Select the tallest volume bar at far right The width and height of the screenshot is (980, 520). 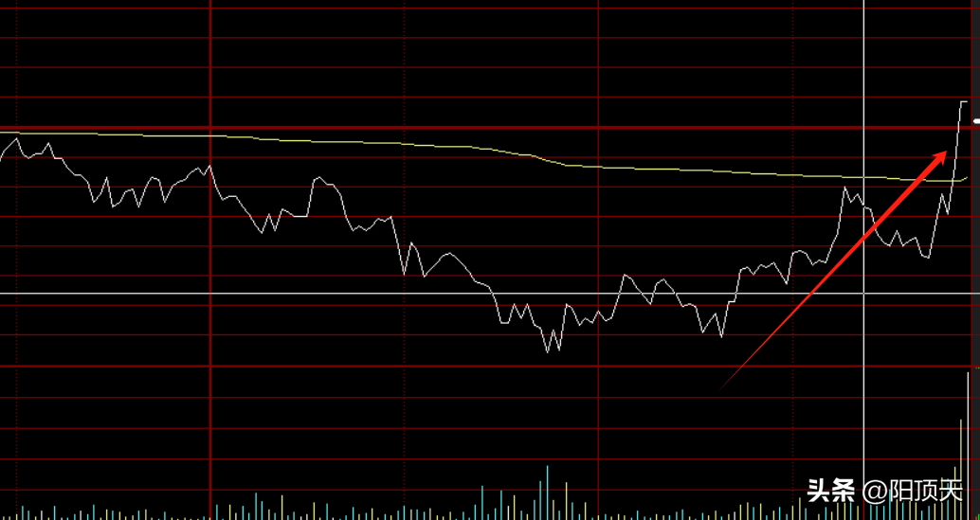pos(968,445)
